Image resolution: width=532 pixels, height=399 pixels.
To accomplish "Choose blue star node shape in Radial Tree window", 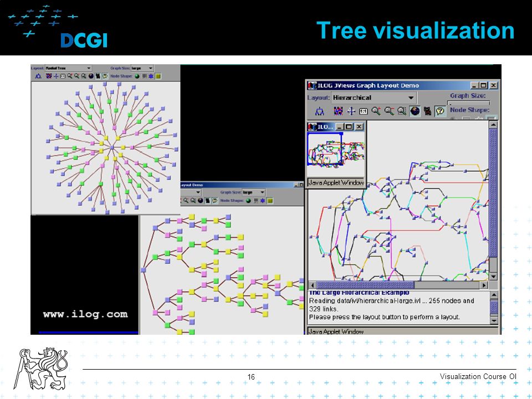I will coord(151,76).
